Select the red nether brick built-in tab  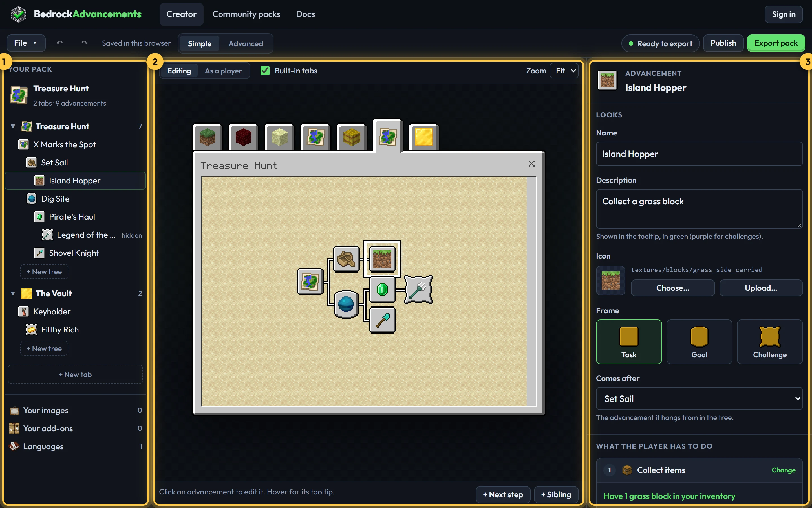244,137
